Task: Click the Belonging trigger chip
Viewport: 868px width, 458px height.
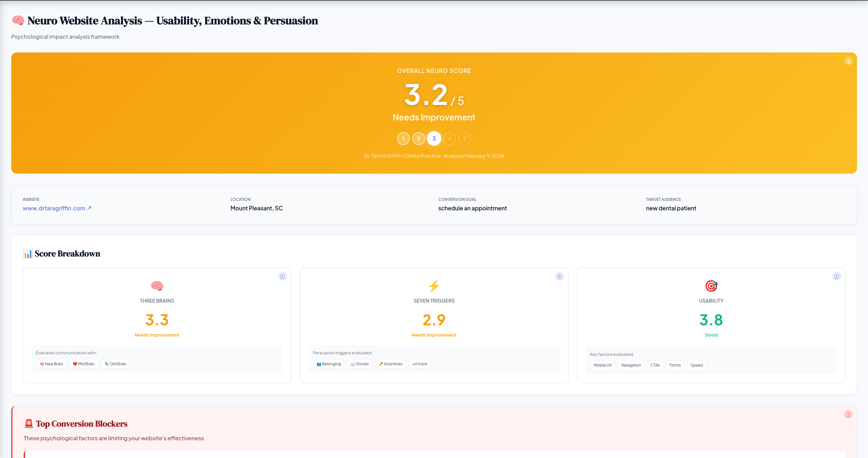Action: 328,364
